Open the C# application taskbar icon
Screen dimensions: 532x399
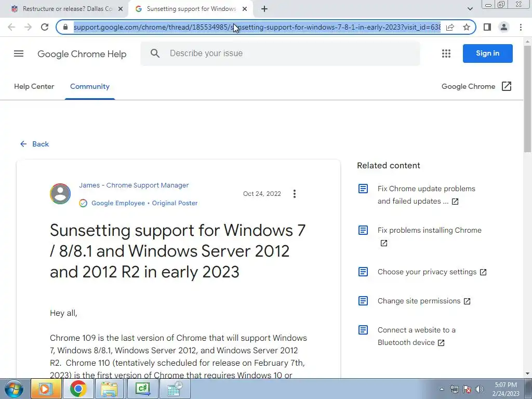[142, 389]
